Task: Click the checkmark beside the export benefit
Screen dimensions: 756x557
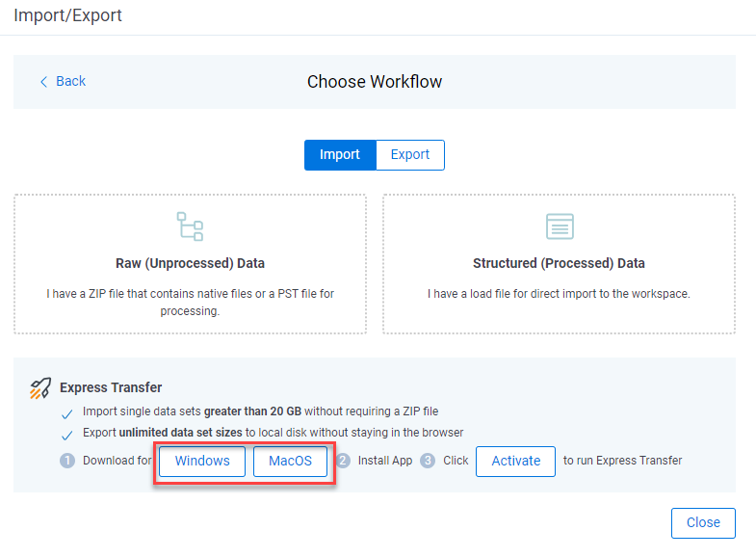Action: tap(67, 436)
